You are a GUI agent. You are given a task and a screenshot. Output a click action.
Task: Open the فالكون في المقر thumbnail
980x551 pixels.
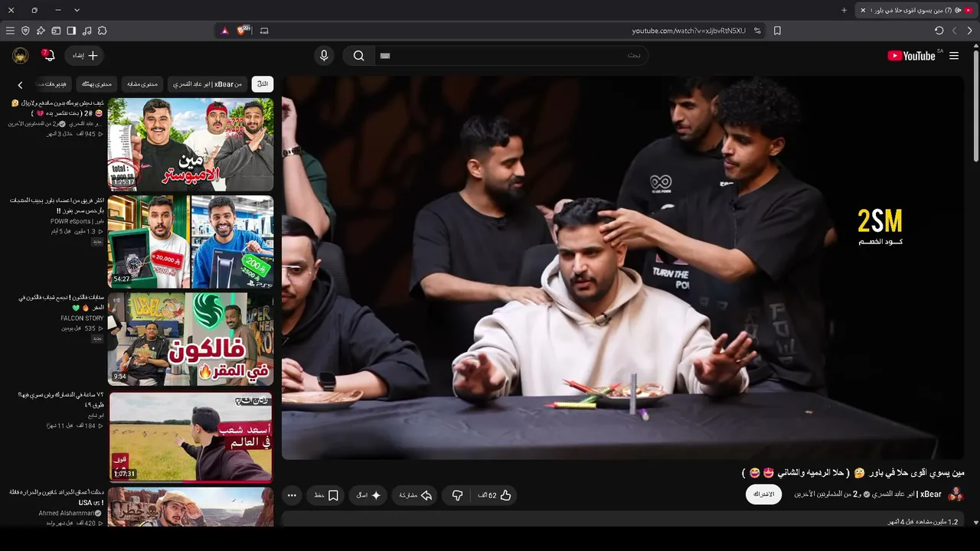pos(191,339)
